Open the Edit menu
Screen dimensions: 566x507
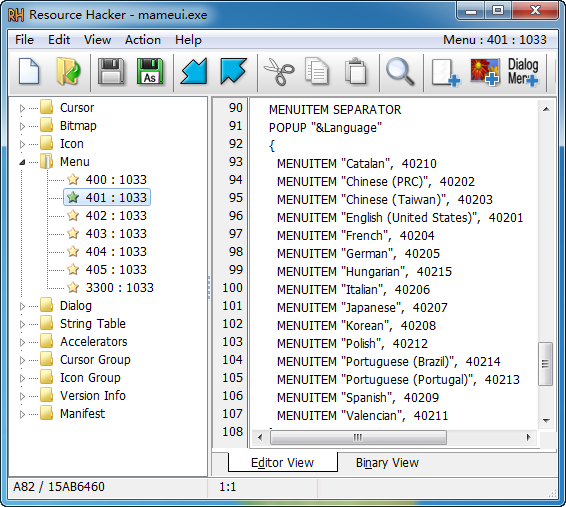59,40
